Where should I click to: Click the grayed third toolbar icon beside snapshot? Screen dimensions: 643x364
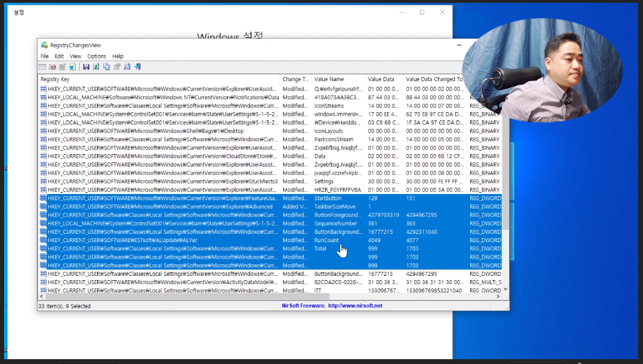[x=63, y=67]
